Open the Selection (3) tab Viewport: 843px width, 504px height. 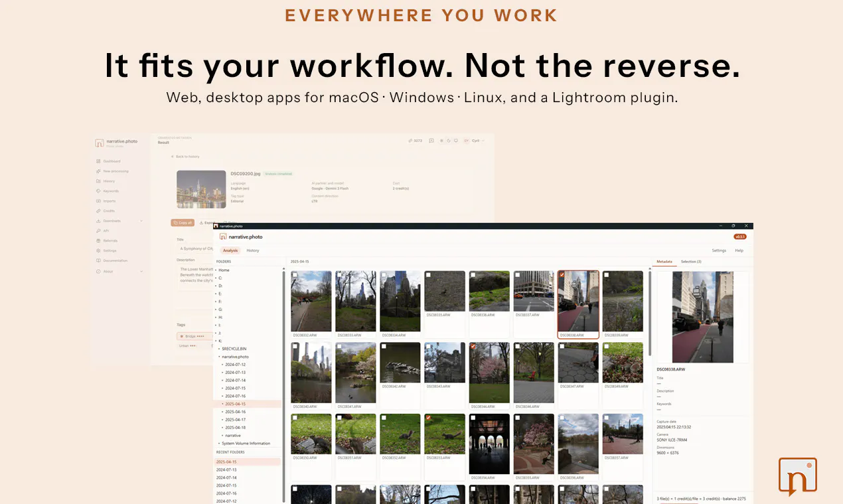pyautogui.click(x=691, y=262)
